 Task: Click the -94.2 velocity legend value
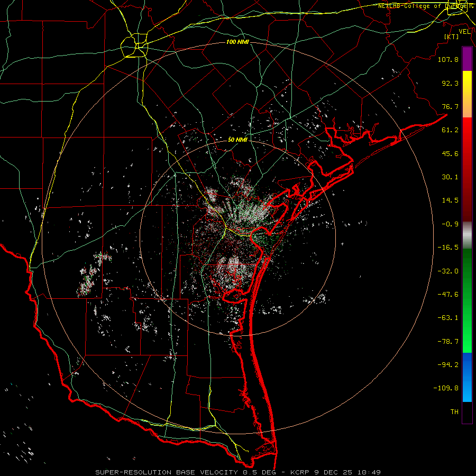[x=448, y=364]
